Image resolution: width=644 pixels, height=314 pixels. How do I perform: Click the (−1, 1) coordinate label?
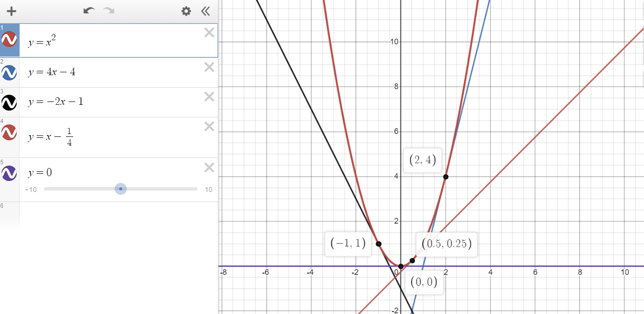pyautogui.click(x=348, y=243)
